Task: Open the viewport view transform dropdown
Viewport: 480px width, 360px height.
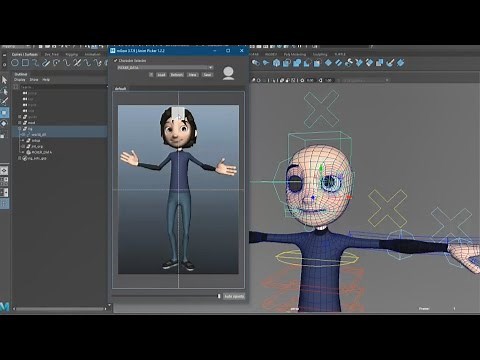Action: (364, 80)
